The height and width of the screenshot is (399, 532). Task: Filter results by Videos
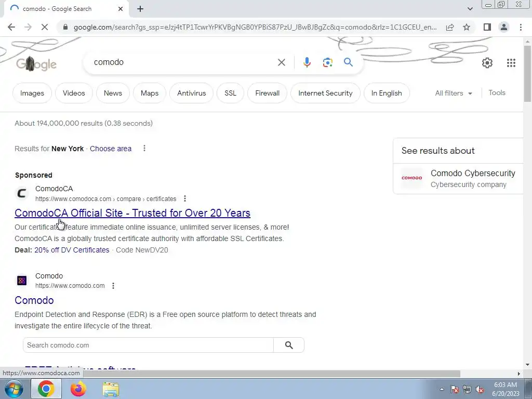tap(74, 93)
